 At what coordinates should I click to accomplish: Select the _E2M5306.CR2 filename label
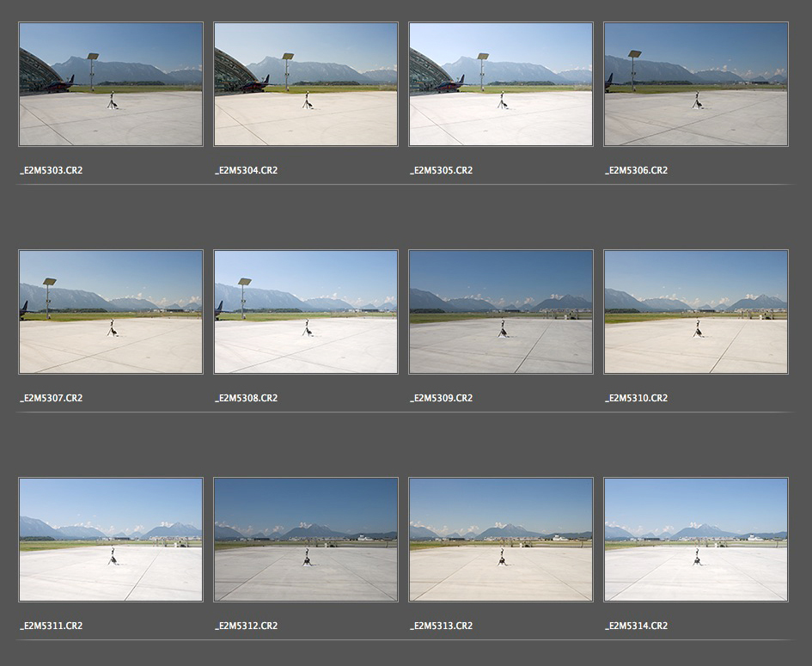(637, 170)
